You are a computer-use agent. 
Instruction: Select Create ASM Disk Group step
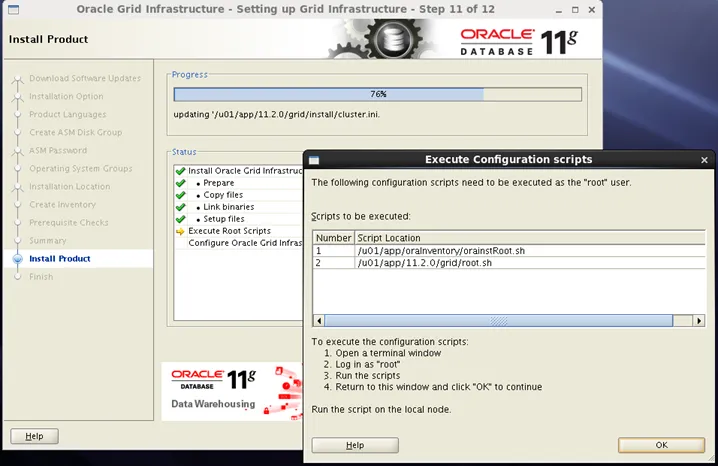click(76, 132)
